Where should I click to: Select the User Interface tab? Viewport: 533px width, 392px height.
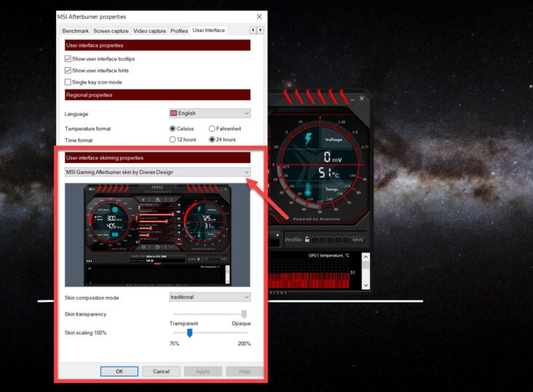click(209, 31)
